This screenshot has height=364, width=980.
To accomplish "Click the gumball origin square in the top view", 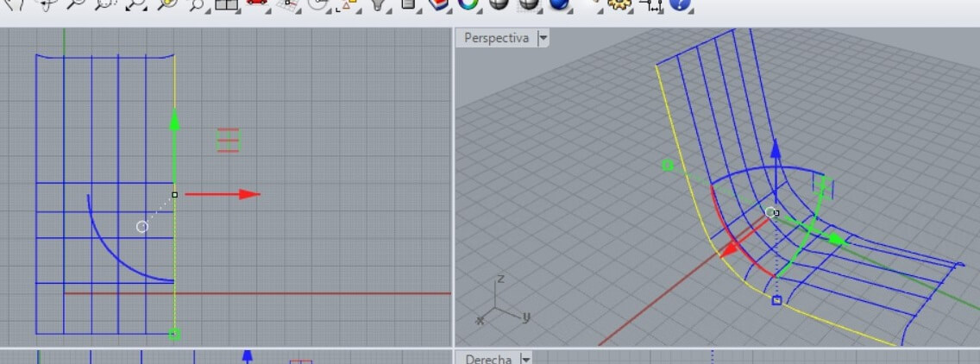I will pos(175,195).
